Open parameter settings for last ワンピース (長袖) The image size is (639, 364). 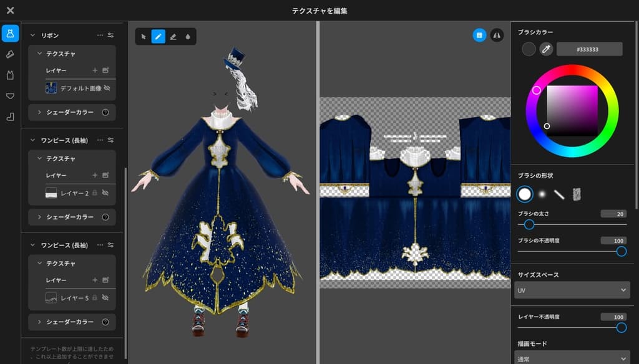click(x=110, y=245)
